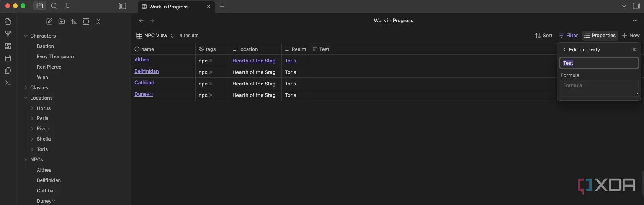
Task: Expand the Shella folder
Action: 32,139
